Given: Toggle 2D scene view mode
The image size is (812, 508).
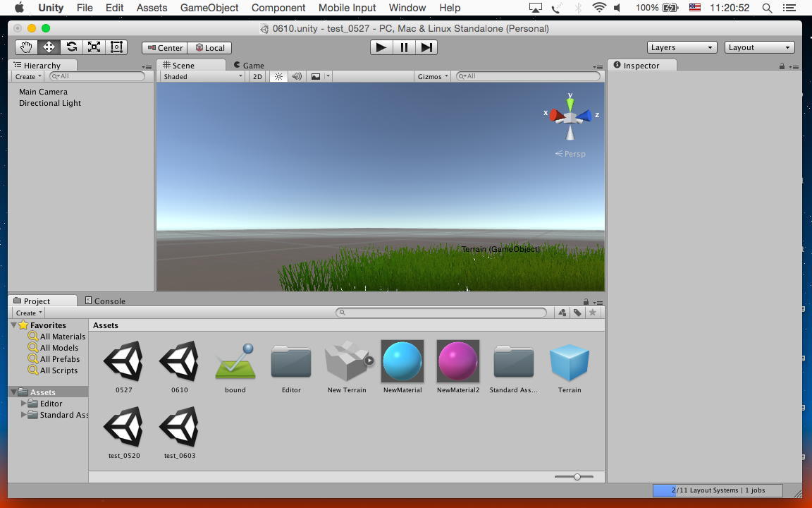Looking at the screenshot, I should [257, 76].
